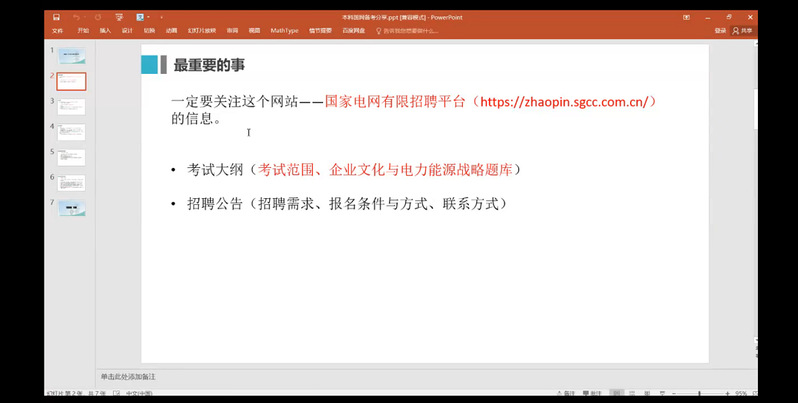This screenshot has height=403, width=798.
Task: Select slide 7 thumbnail in slide panel
Action: pyautogui.click(x=73, y=208)
